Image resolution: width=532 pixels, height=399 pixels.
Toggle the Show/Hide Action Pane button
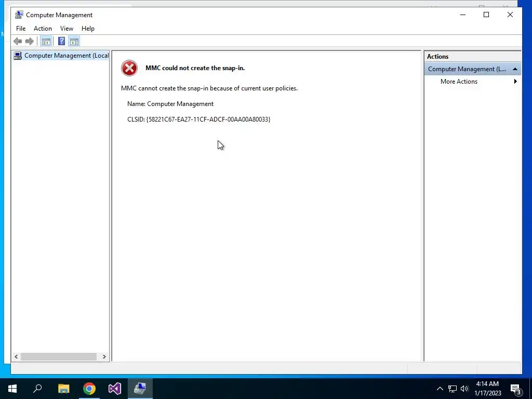pos(74,42)
